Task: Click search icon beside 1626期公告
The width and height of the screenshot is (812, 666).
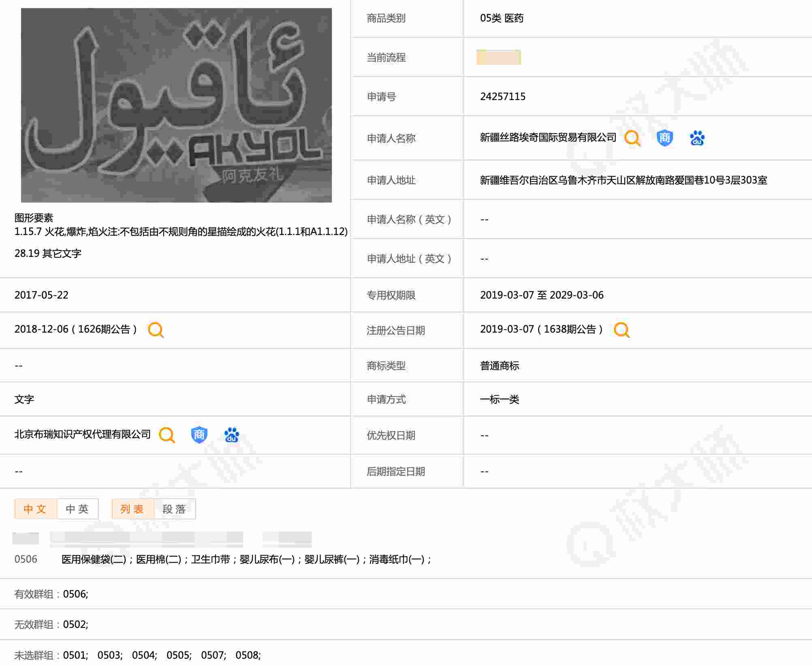Action: click(x=156, y=330)
